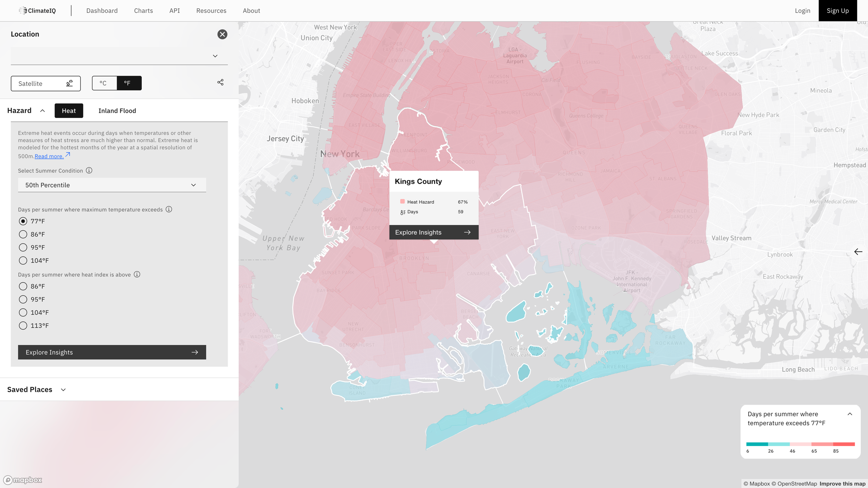Click the left arrow on map edge

858,252
